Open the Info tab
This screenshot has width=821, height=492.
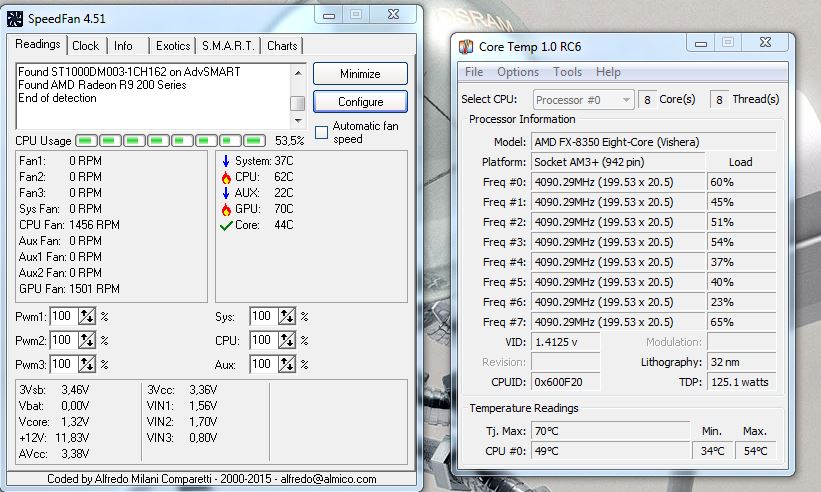(123, 46)
